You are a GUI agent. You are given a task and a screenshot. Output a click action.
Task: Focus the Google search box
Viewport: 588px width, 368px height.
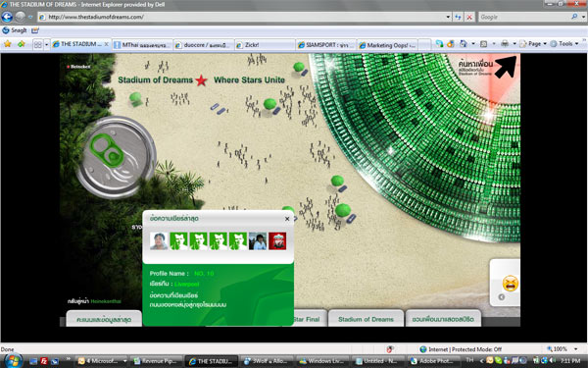coord(524,17)
